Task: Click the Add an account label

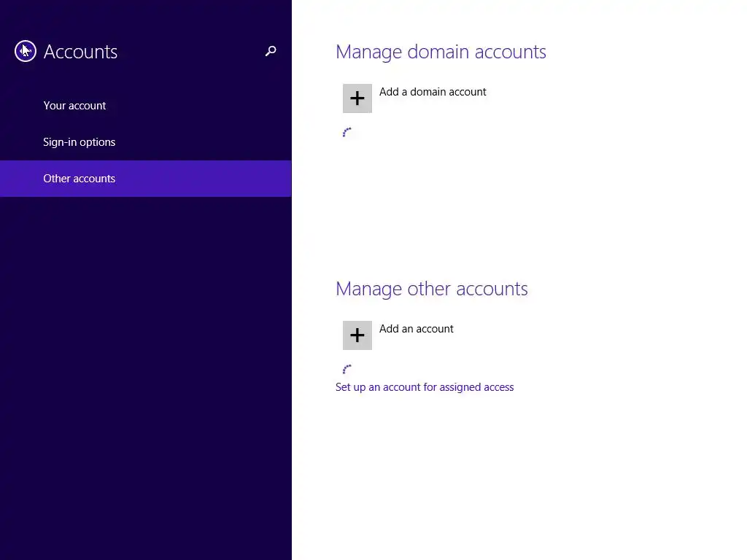Action: point(417,329)
